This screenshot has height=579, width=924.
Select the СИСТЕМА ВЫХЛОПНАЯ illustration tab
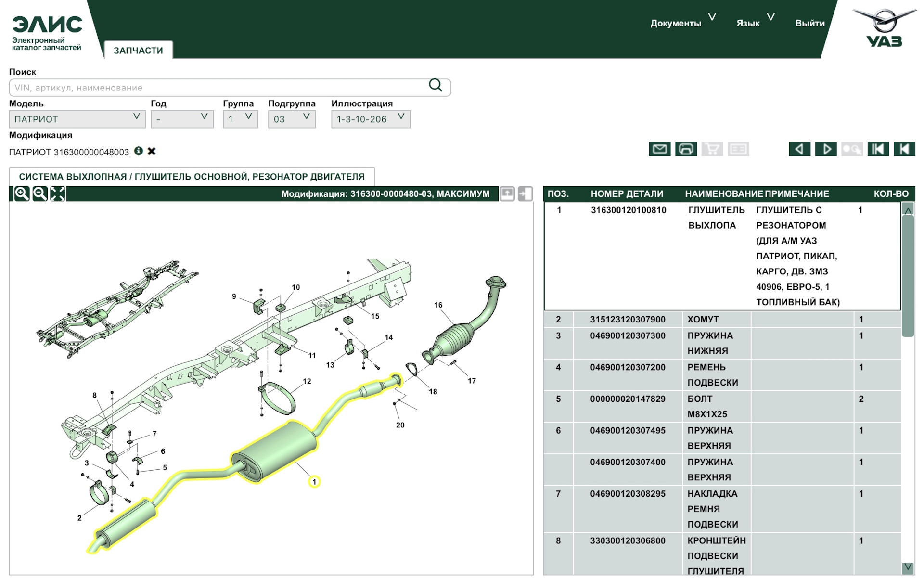coord(192,177)
